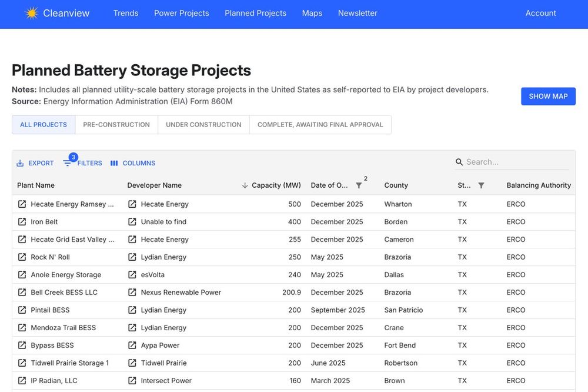Go to Power Projects in navigation
The height and width of the screenshot is (392, 588).
click(x=182, y=13)
